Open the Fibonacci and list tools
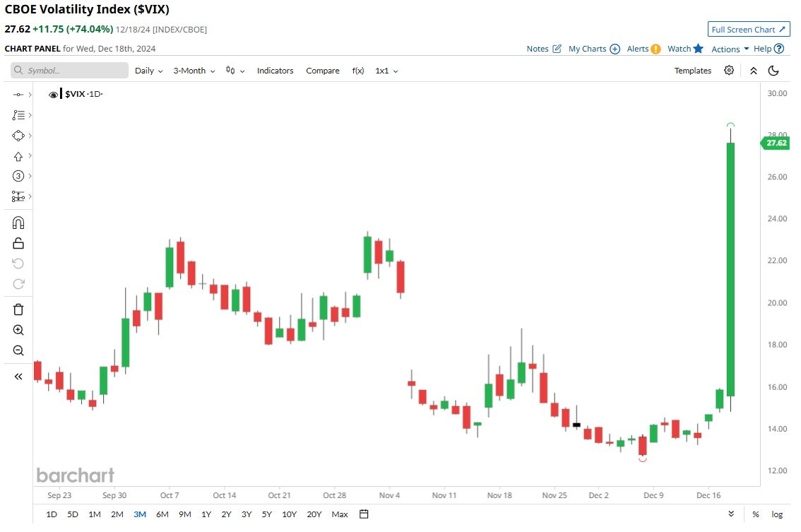 [18, 115]
